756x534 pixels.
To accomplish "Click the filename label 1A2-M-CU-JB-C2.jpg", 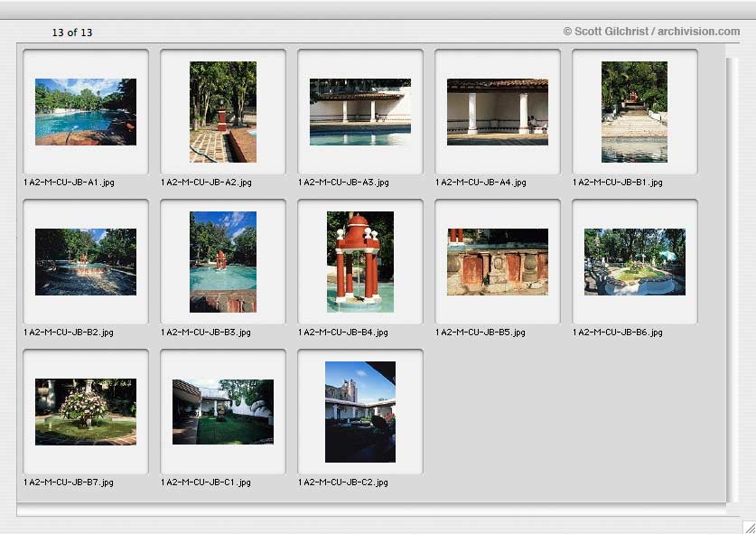I will click(x=343, y=482).
